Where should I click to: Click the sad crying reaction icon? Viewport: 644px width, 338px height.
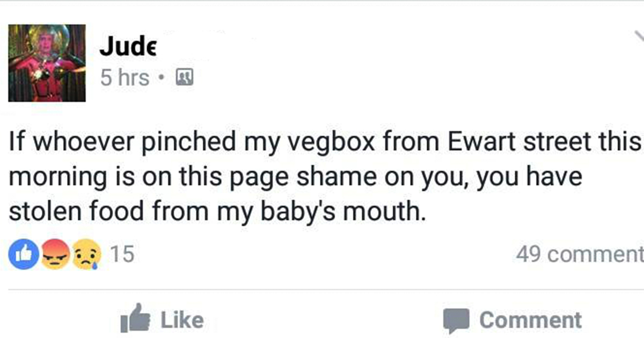click(87, 254)
